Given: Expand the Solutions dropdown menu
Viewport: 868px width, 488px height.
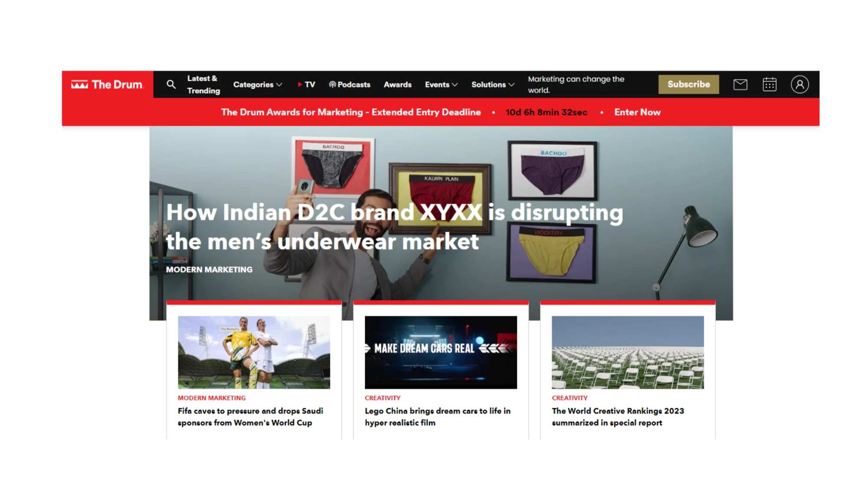Looking at the screenshot, I should (493, 84).
